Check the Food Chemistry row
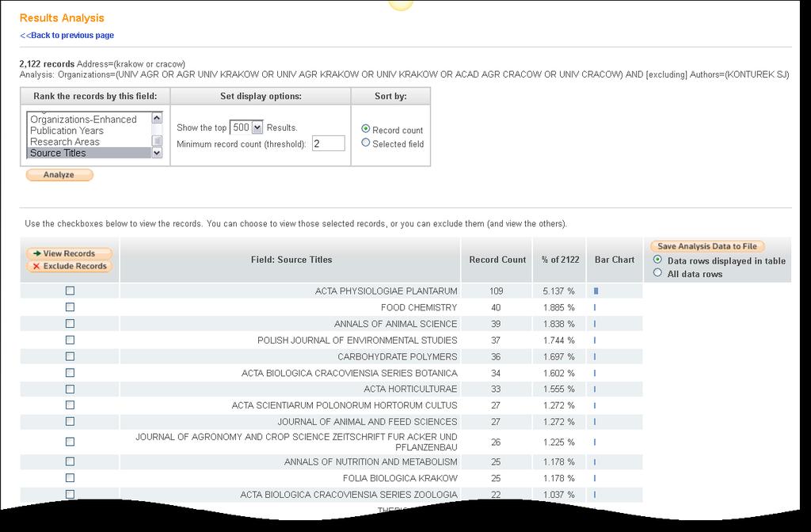 70,307
